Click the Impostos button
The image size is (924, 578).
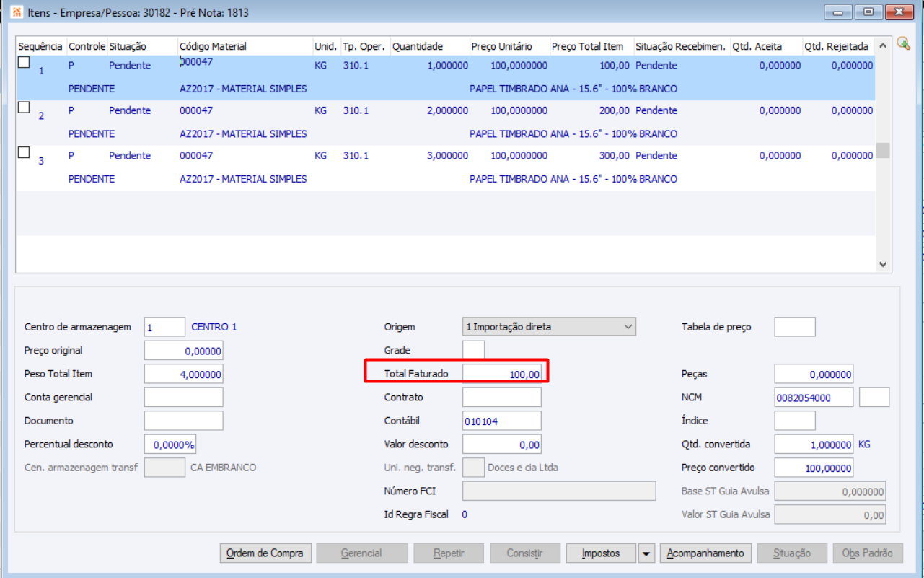pyautogui.click(x=602, y=553)
